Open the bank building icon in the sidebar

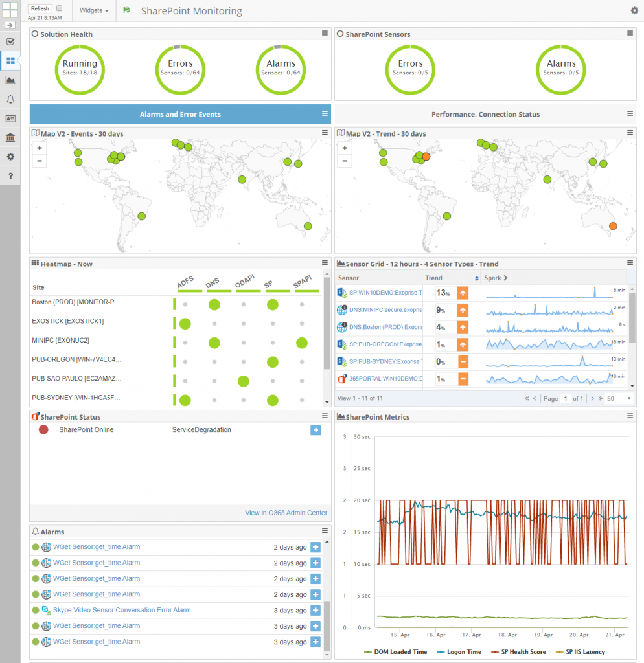pos(10,138)
